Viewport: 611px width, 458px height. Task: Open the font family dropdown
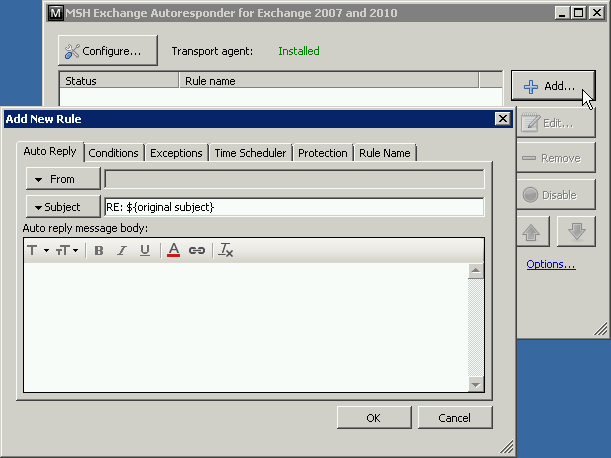tap(38, 250)
